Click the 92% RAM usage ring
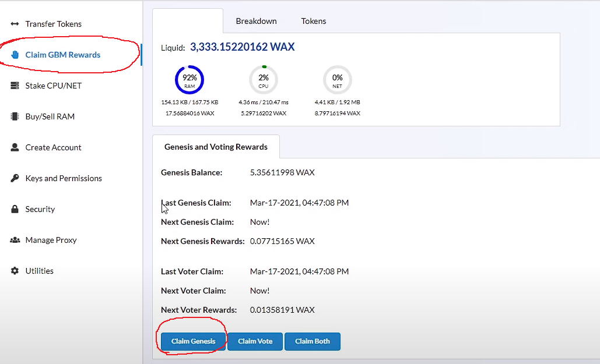 click(x=190, y=80)
